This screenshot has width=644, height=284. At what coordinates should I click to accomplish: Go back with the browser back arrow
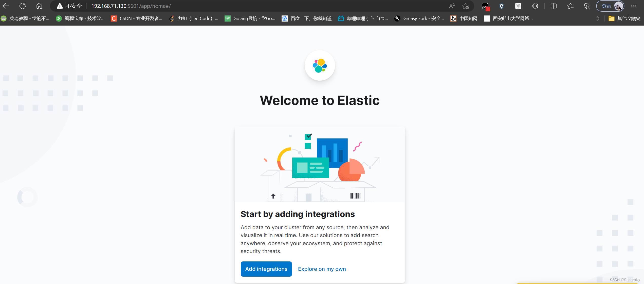point(6,6)
